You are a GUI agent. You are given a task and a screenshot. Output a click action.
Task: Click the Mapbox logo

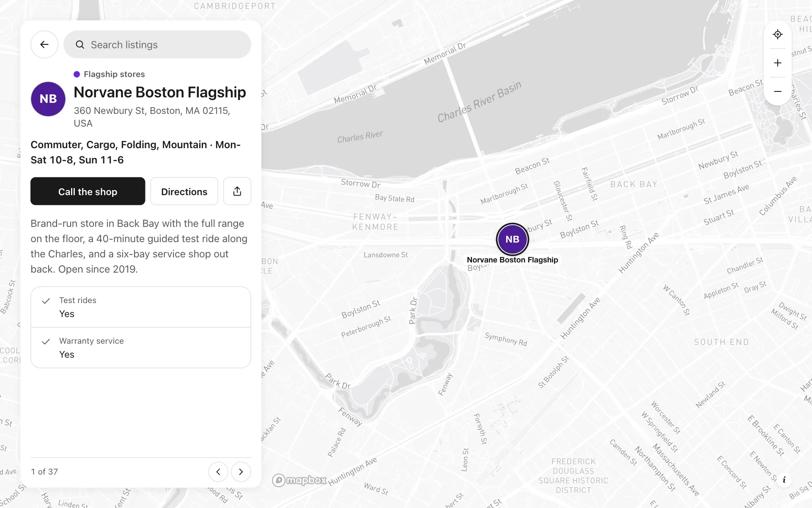[x=299, y=480]
